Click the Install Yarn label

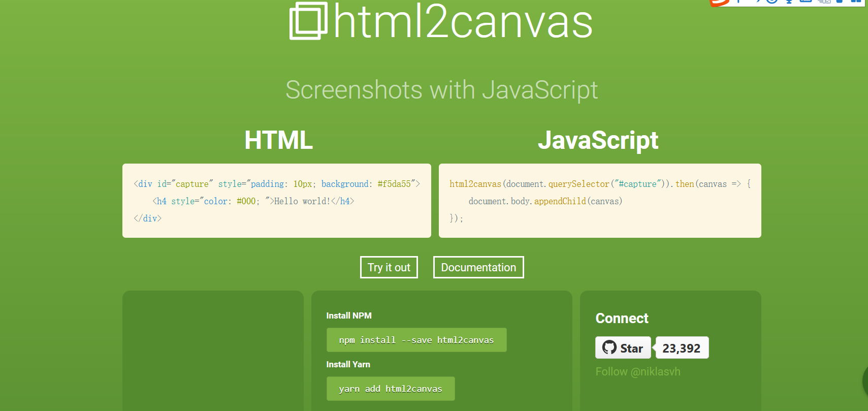348,364
